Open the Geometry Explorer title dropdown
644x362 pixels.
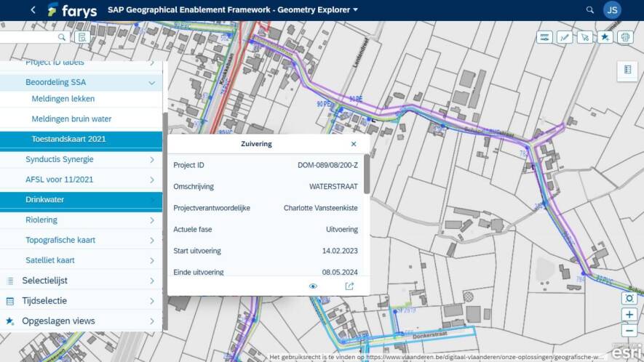point(355,10)
